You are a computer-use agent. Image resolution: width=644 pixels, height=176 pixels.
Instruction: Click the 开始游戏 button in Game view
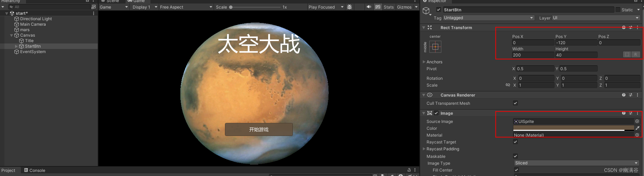(x=259, y=129)
